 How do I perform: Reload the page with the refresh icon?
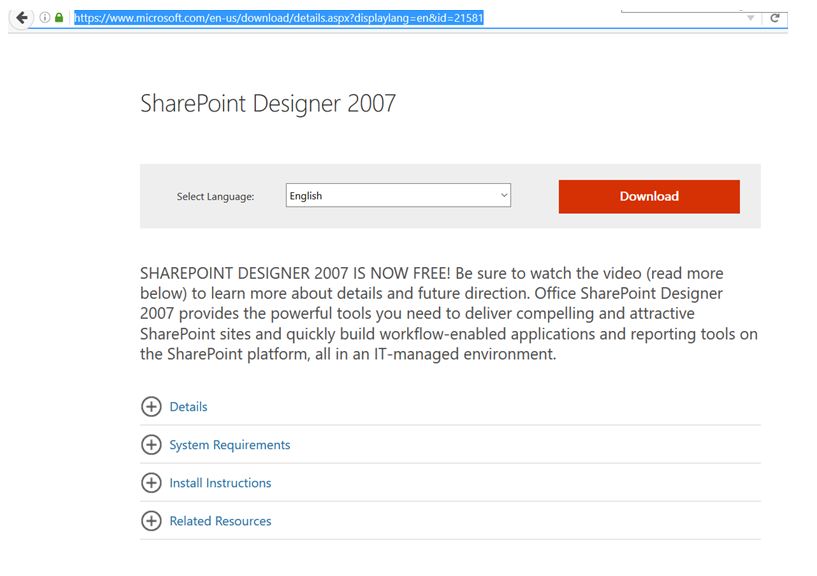pyautogui.click(x=774, y=18)
